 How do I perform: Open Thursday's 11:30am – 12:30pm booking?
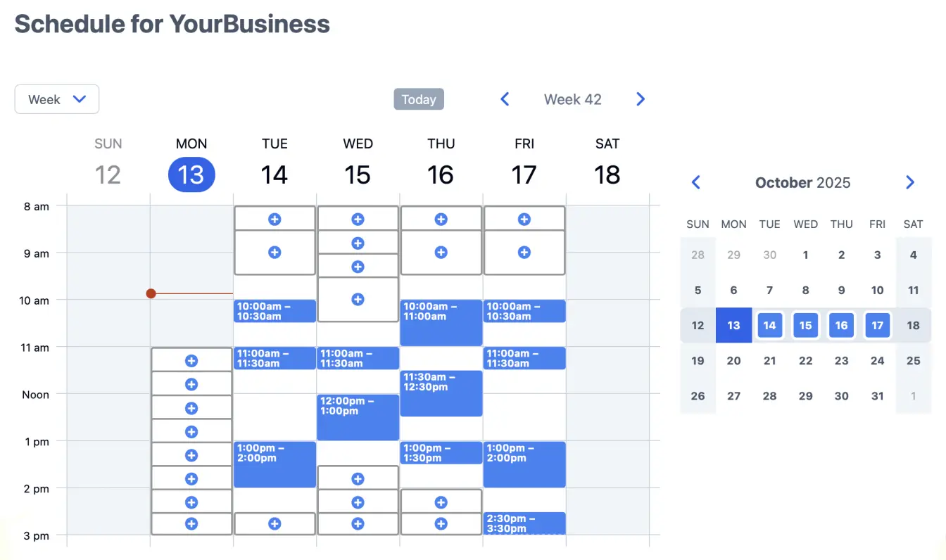pyautogui.click(x=441, y=394)
